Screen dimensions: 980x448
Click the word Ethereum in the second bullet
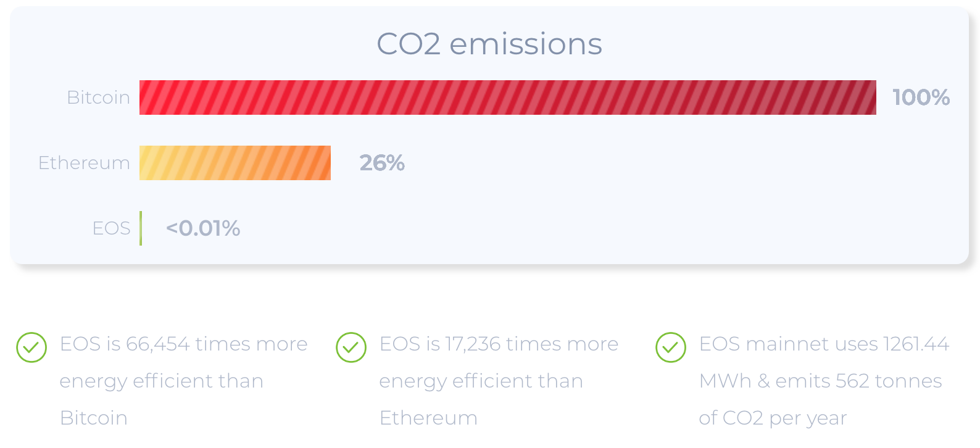pos(428,418)
